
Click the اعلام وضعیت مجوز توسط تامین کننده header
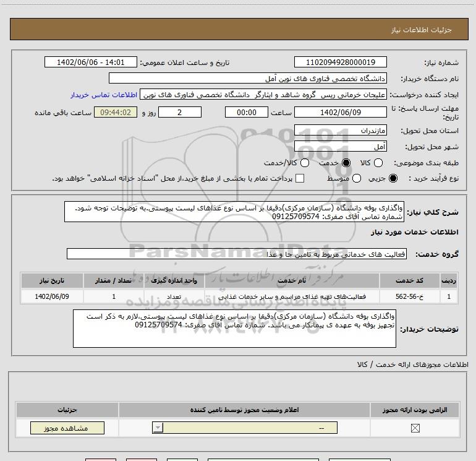[x=244, y=410]
